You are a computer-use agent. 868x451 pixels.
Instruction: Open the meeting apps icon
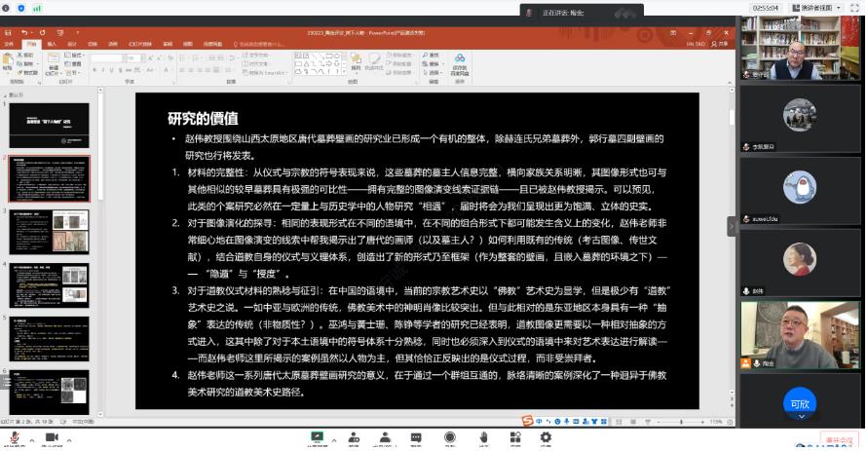click(x=515, y=437)
